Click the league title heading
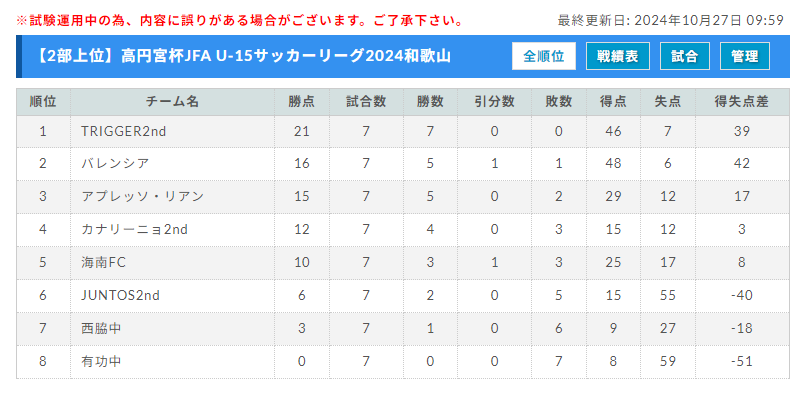 [243, 56]
